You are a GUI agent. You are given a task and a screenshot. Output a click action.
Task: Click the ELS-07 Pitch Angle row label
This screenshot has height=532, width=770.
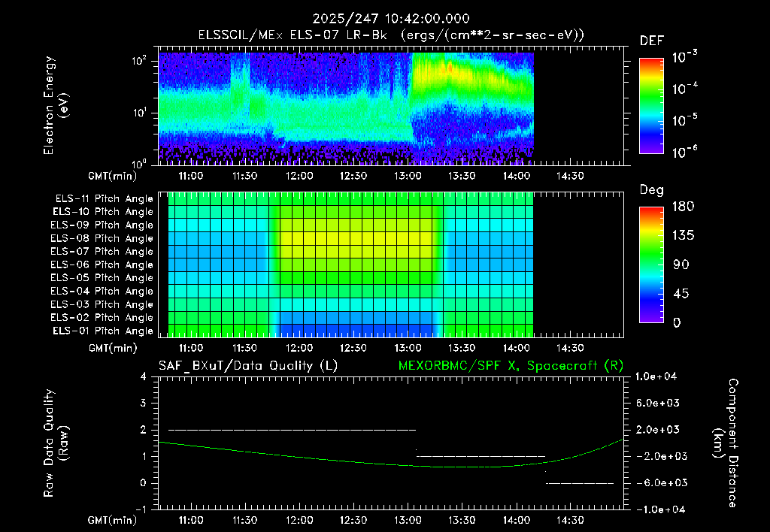coord(102,251)
